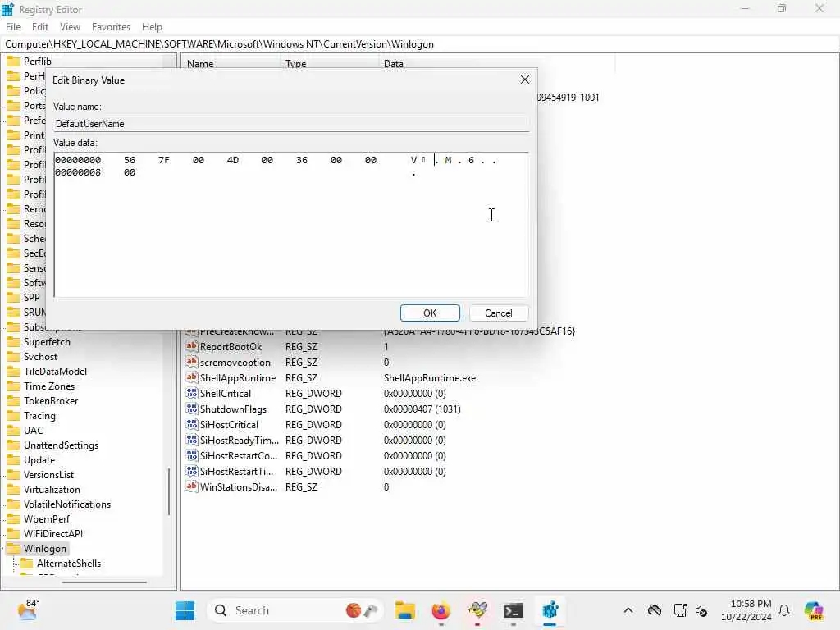Collapse the Winlogon key expander
The height and width of the screenshot is (630, 840).
coord(3,549)
